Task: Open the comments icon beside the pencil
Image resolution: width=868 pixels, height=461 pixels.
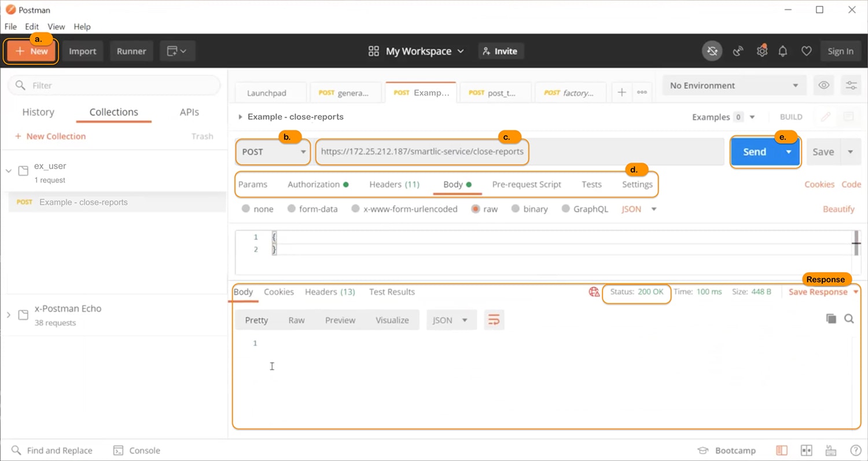Action: [x=848, y=117]
